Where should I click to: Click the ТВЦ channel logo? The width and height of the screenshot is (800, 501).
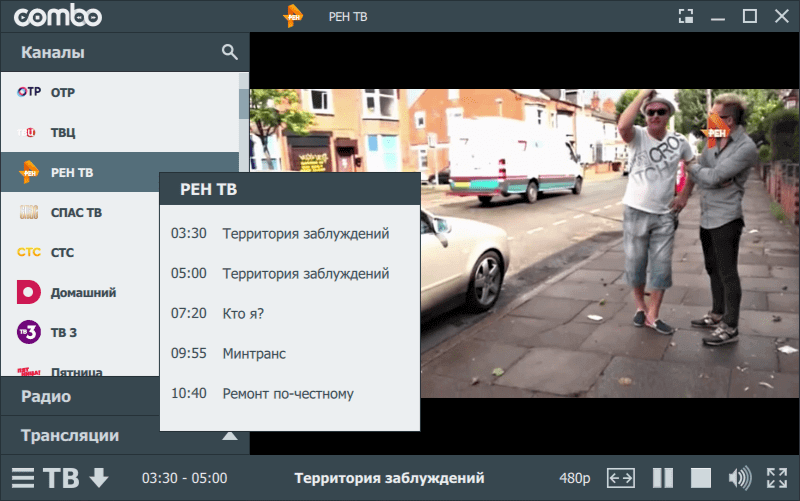point(27,133)
